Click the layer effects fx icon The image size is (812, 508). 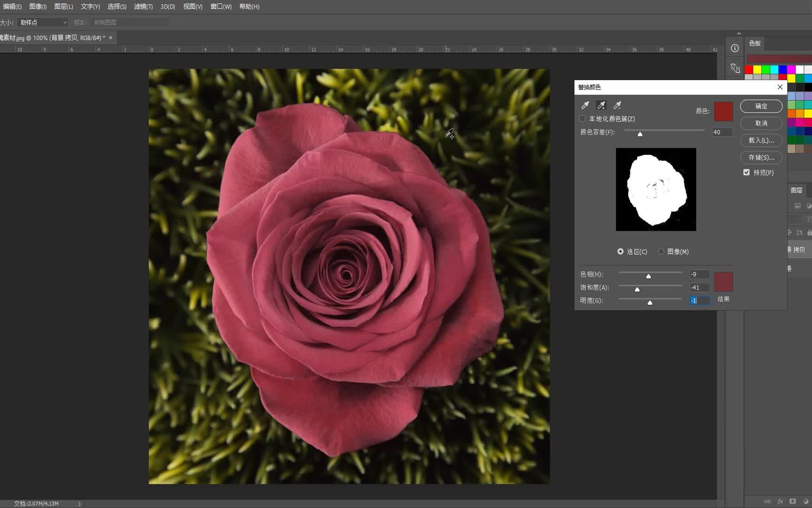[x=781, y=501]
